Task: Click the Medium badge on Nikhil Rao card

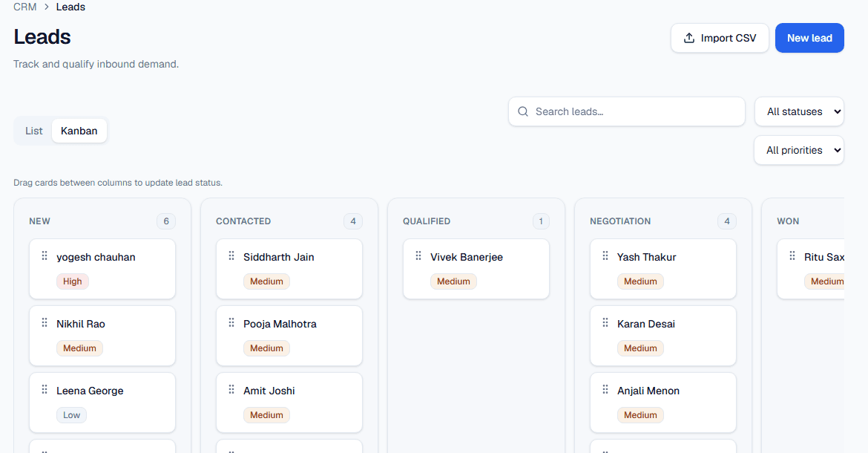Action: [x=79, y=348]
